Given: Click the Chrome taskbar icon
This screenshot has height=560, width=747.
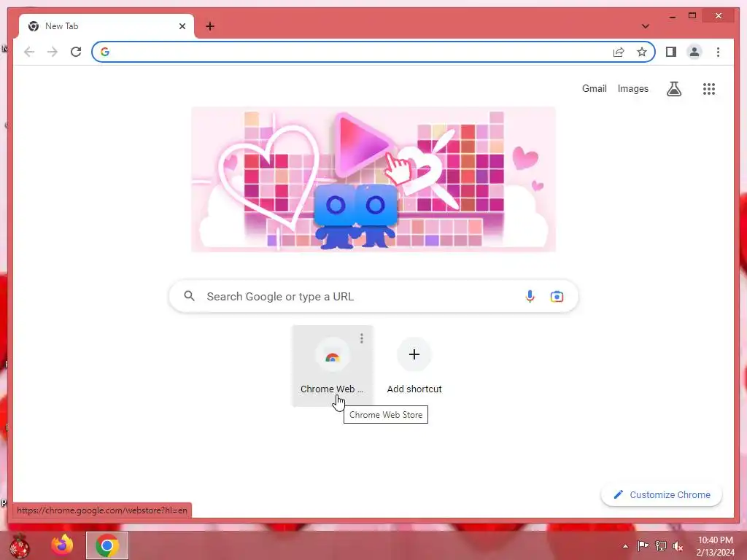Looking at the screenshot, I should (107, 545).
